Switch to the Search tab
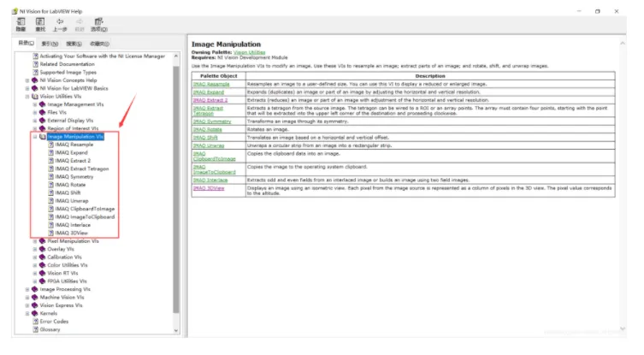This screenshot has width=644, height=355. [x=74, y=44]
